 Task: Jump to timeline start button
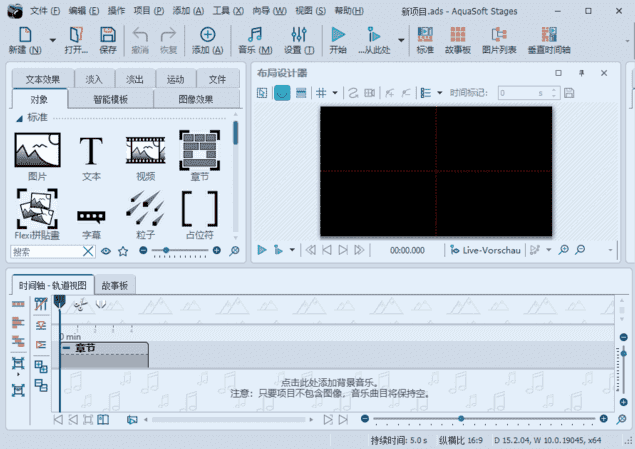pyautogui.click(x=58, y=419)
